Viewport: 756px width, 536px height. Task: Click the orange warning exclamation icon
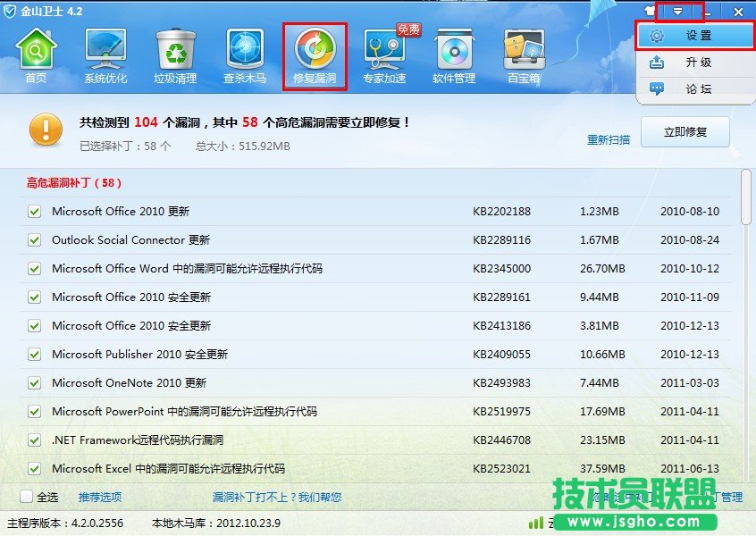click(x=46, y=130)
